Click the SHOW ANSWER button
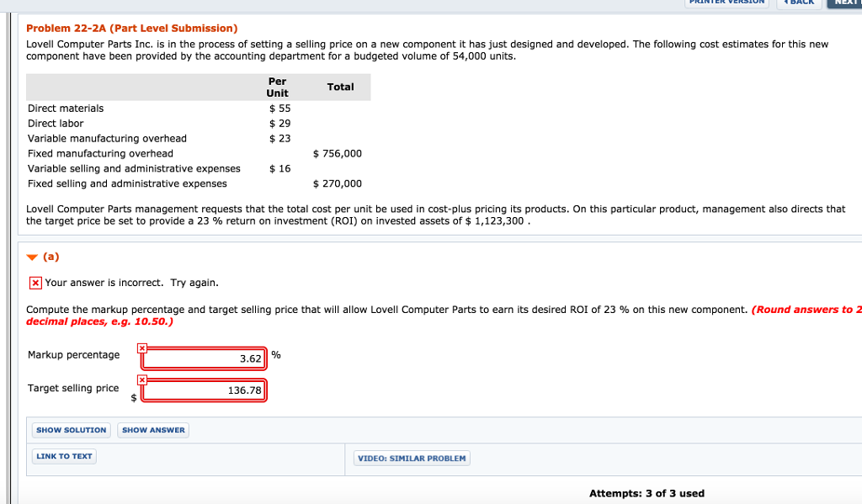 coord(152,430)
